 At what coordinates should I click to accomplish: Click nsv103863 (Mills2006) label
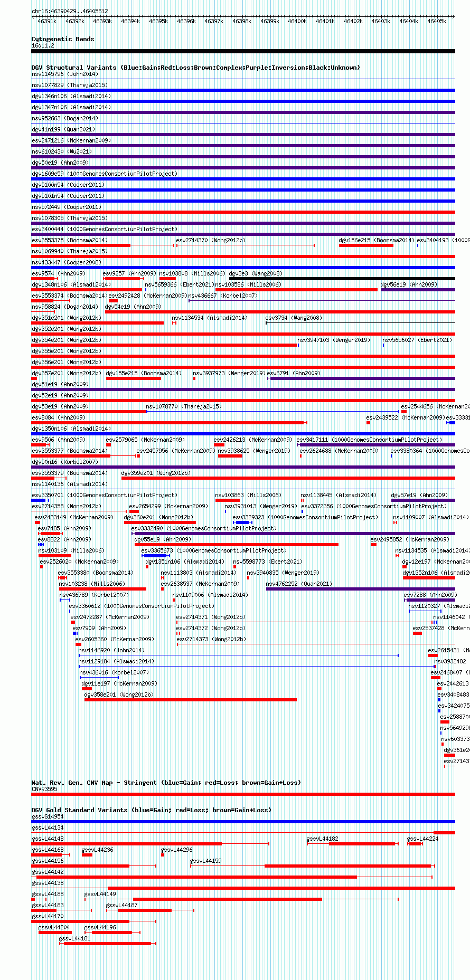point(248,495)
